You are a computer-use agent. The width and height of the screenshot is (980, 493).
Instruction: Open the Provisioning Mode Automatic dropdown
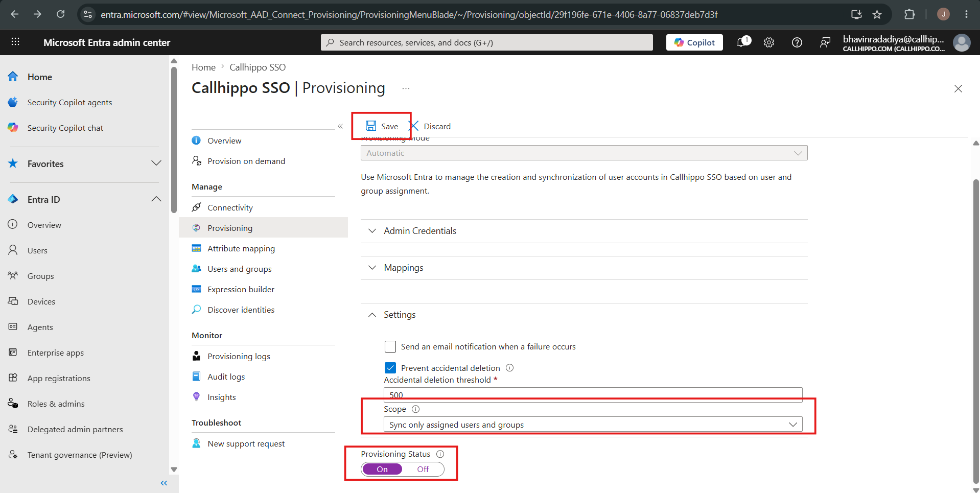click(x=584, y=153)
